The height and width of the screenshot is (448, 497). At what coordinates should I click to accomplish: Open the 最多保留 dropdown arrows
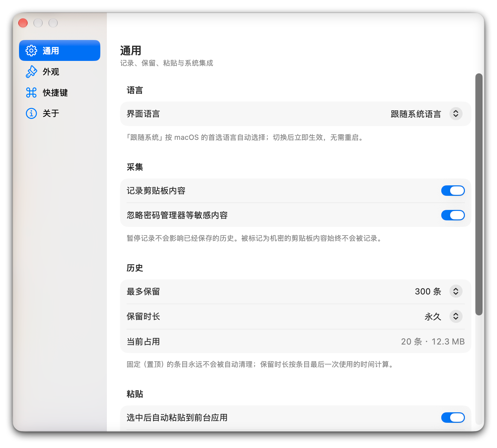click(456, 291)
